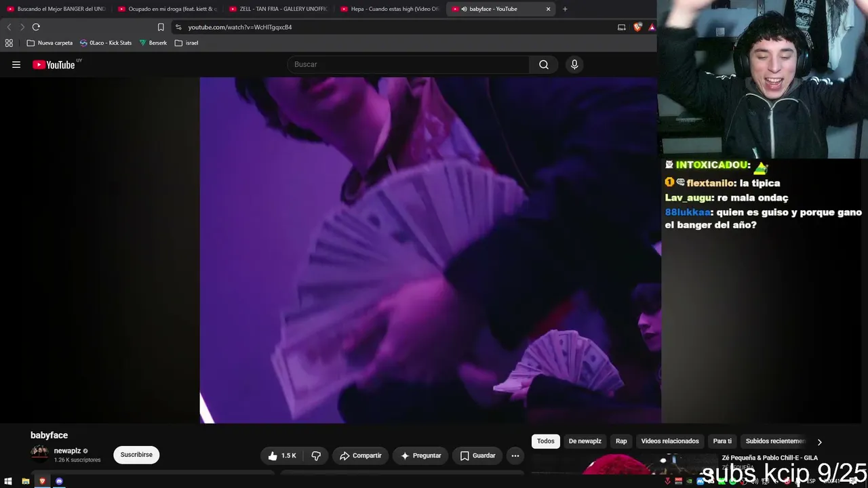This screenshot has height=488, width=868.
Task: Go back to previous page
Action: click(x=9, y=27)
